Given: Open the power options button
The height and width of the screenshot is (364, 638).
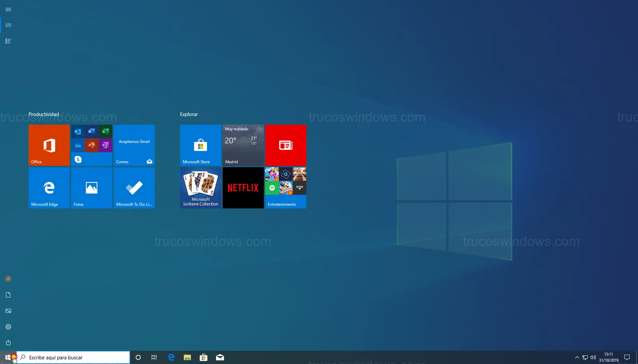Looking at the screenshot, I should coord(8,343).
